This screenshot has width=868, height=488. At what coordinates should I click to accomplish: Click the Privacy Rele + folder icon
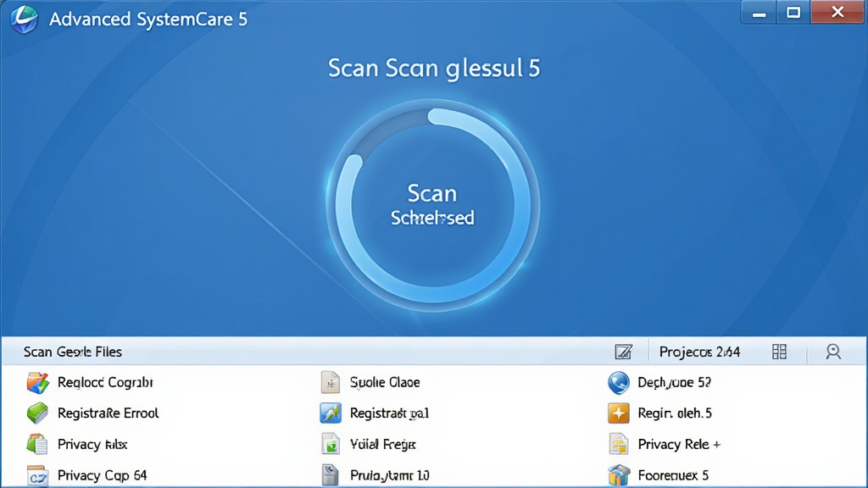coord(618,444)
